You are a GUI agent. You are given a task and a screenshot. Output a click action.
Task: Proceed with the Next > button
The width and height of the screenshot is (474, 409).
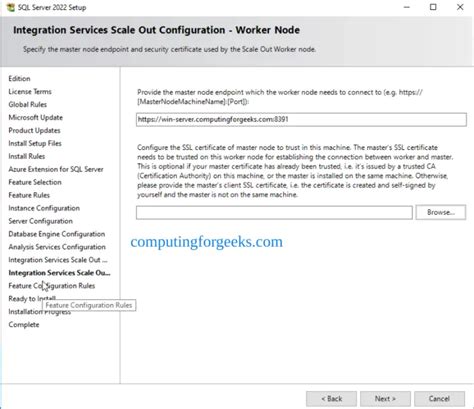coord(385,399)
